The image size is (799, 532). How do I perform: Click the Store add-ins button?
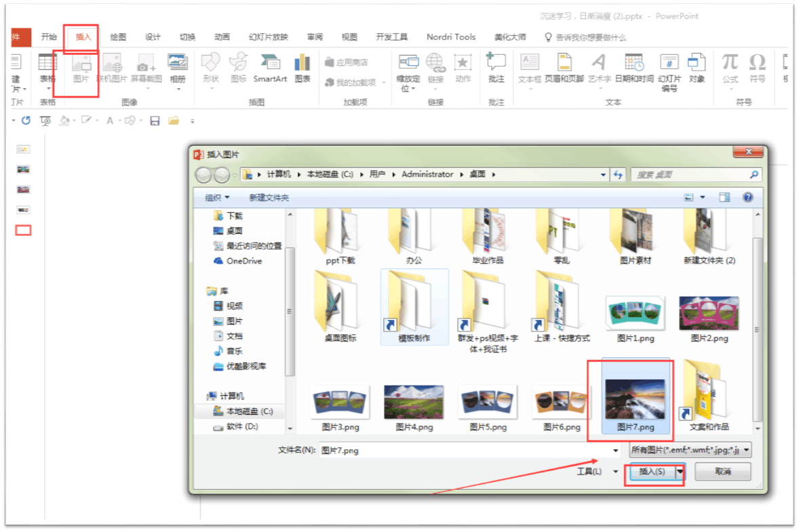click(346, 62)
